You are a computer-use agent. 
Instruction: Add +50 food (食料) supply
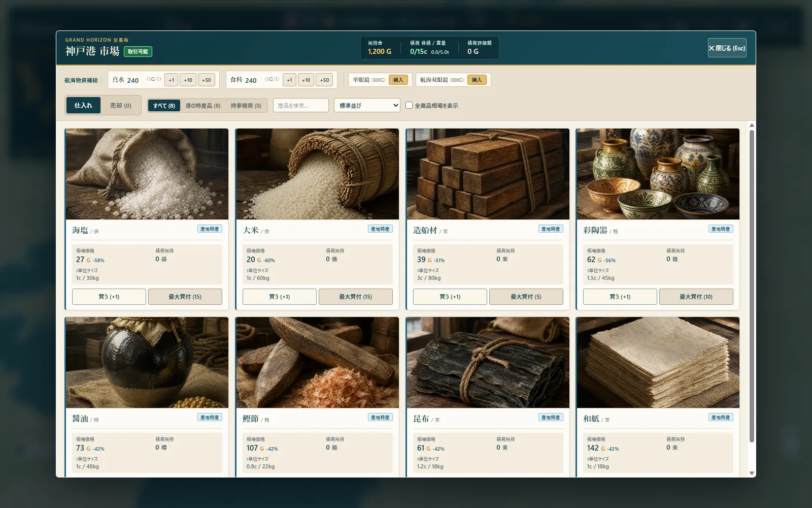pos(324,80)
